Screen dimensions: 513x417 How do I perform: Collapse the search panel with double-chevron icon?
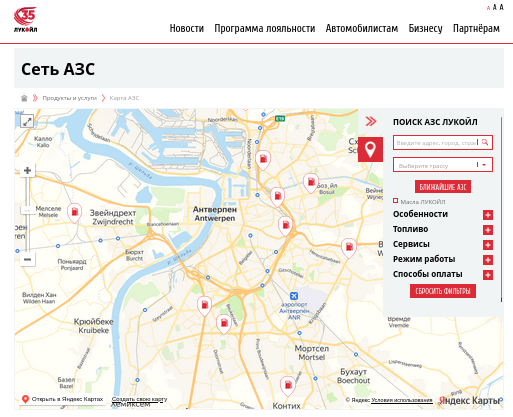pos(371,121)
